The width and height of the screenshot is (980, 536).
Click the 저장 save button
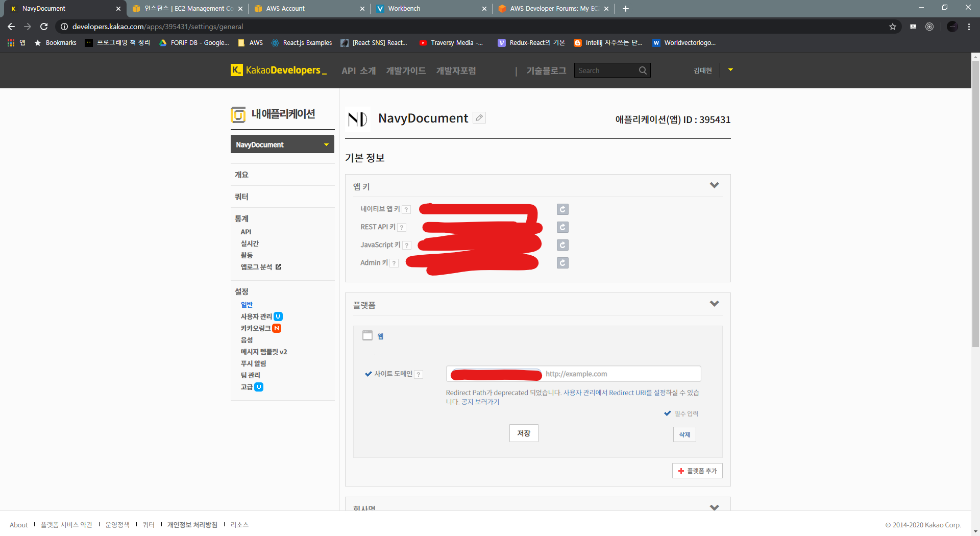click(x=524, y=433)
